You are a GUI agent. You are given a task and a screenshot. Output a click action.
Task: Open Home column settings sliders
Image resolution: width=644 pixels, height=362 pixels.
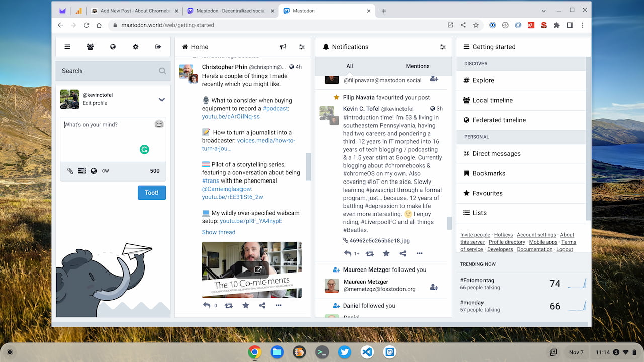coord(302,47)
